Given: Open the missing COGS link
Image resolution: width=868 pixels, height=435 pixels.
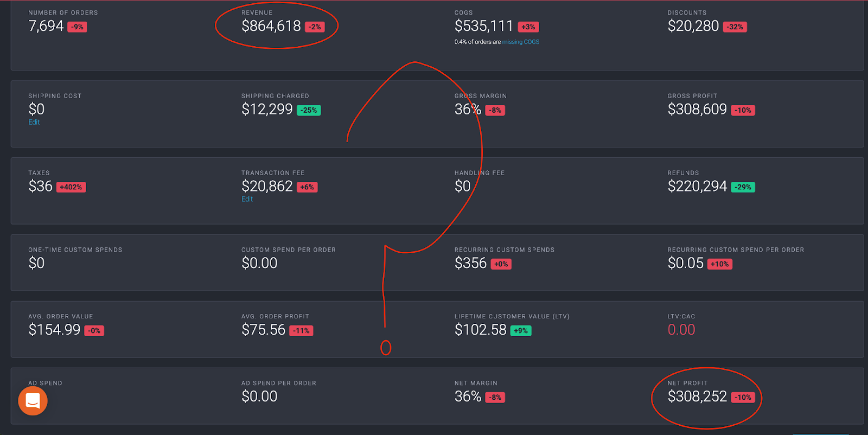Looking at the screenshot, I should coord(520,42).
